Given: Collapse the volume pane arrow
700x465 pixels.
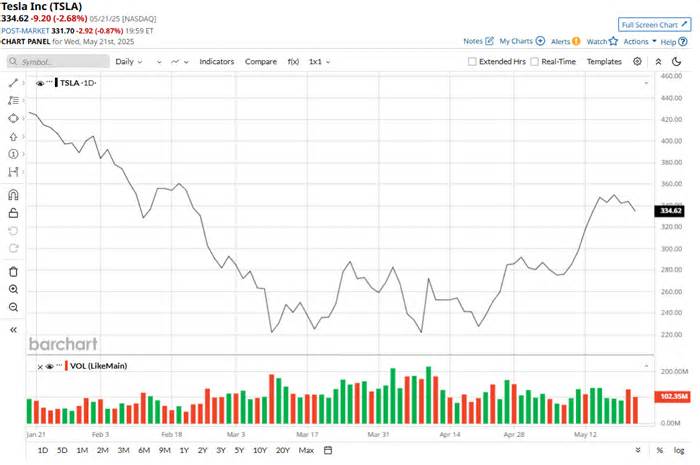Looking at the screenshot, I should point(646,366).
